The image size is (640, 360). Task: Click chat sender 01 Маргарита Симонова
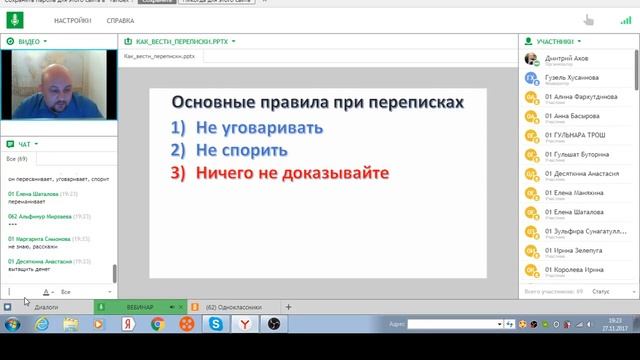[x=39, y=239]
